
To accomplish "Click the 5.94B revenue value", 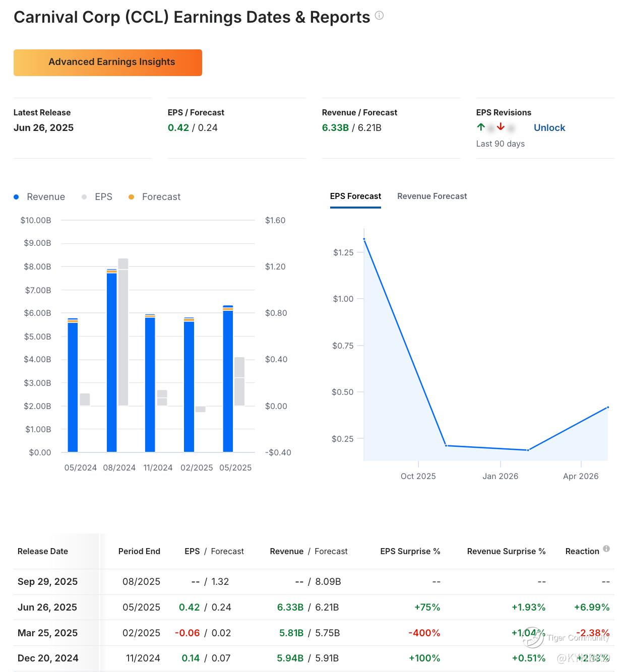I will tap(290, 658).
